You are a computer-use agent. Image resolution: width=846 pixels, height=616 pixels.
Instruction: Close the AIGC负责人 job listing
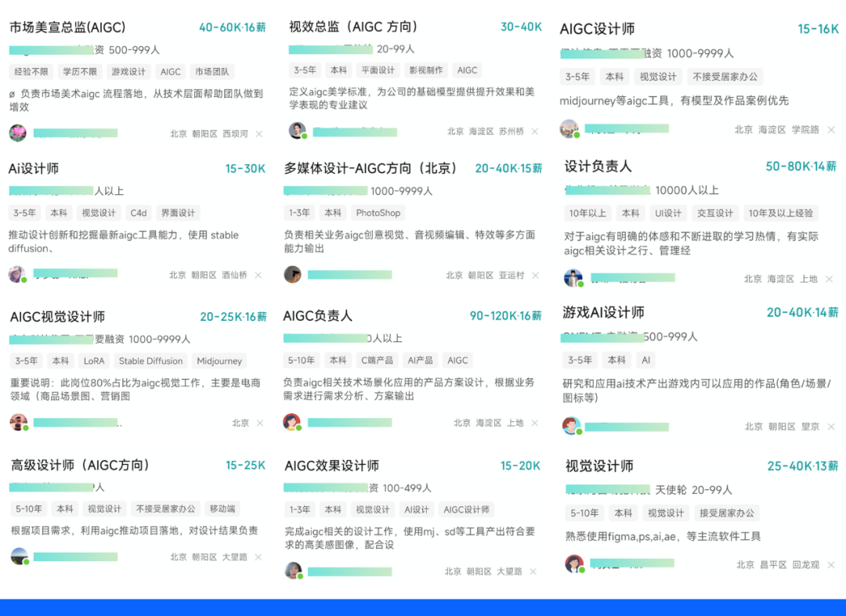[535, 423]
